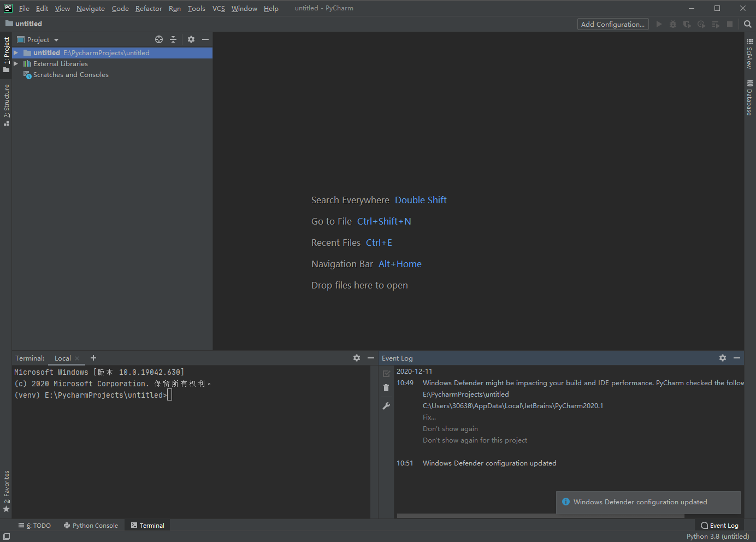Hide the Project panel
Image resolution: width=756 pixels, height=542 pixels.
[205, 39]
